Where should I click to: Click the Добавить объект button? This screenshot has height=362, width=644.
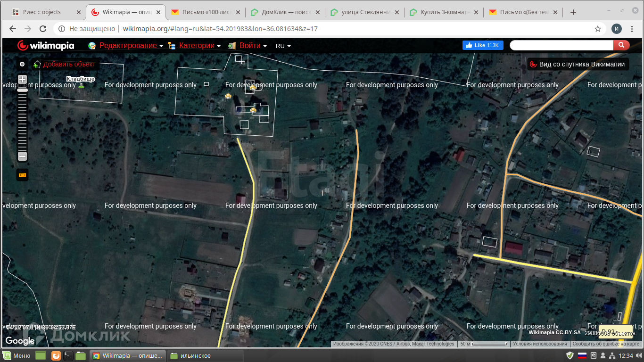(x=65, y=64)
